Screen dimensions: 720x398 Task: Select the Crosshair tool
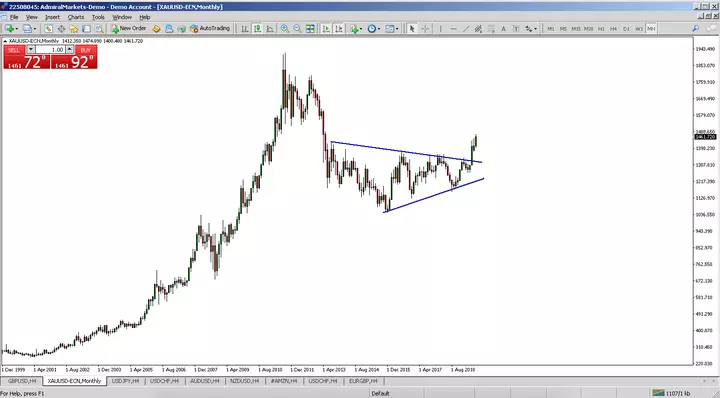click(425, 28)
